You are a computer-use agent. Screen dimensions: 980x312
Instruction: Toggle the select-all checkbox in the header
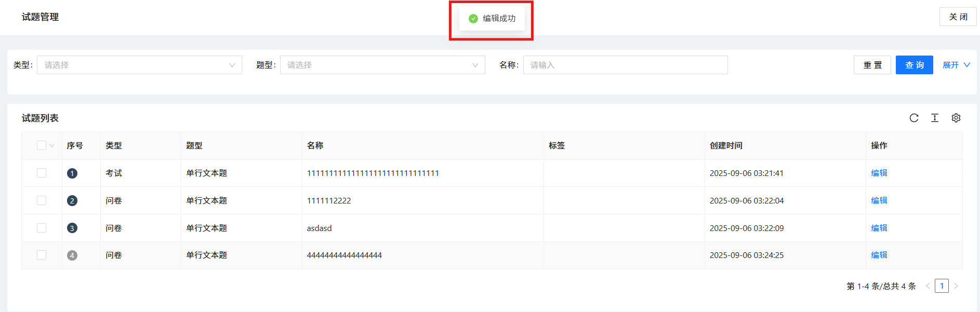tap(42, 145)
